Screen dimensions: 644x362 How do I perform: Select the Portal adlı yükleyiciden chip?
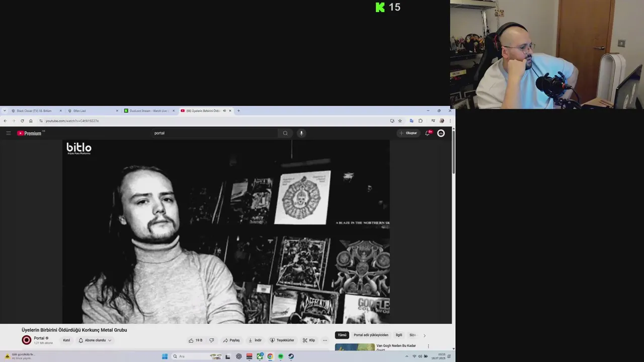coord(371,335)
